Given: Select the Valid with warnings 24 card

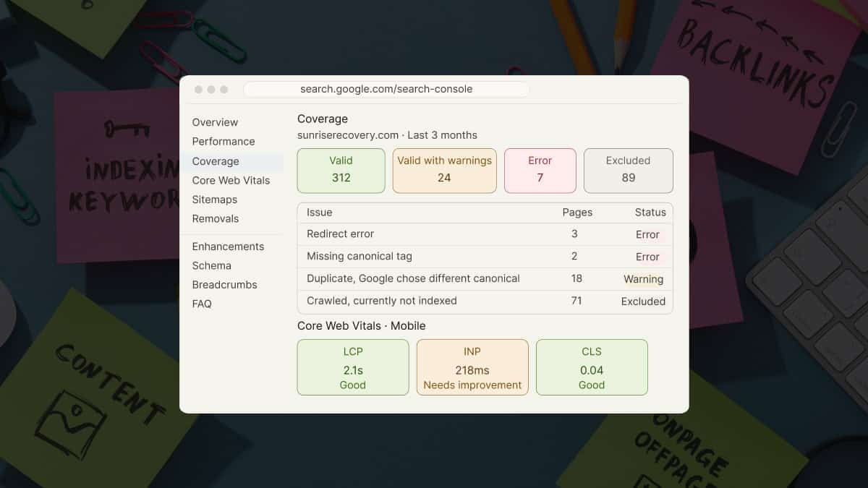Looking at the screenshot, I should click(444, 171).
